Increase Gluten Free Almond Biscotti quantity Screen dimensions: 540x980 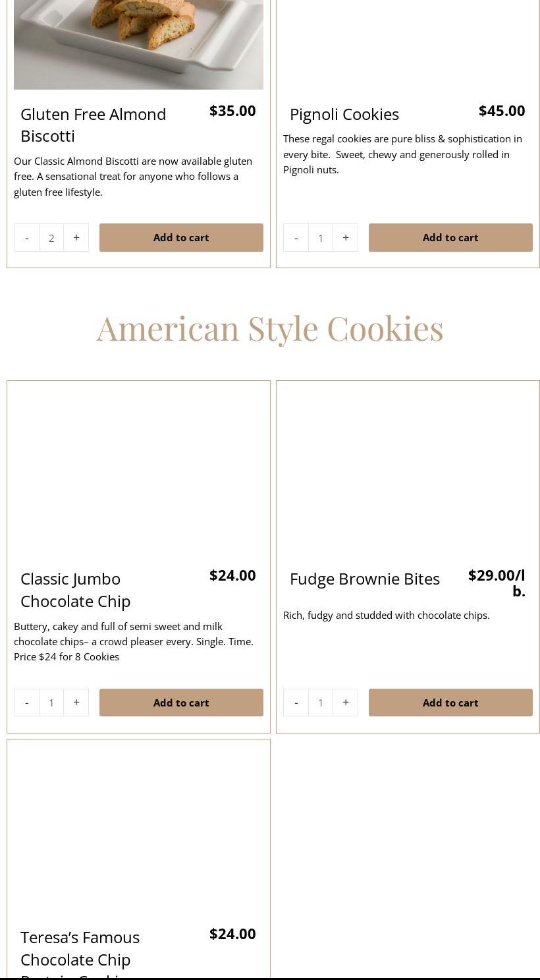click(x=76, y=238)
